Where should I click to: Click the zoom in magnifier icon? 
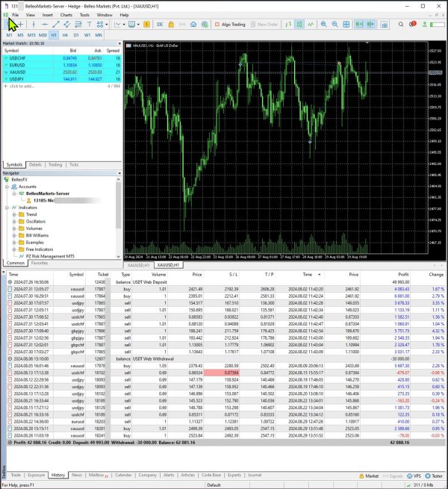click(324, 25)
